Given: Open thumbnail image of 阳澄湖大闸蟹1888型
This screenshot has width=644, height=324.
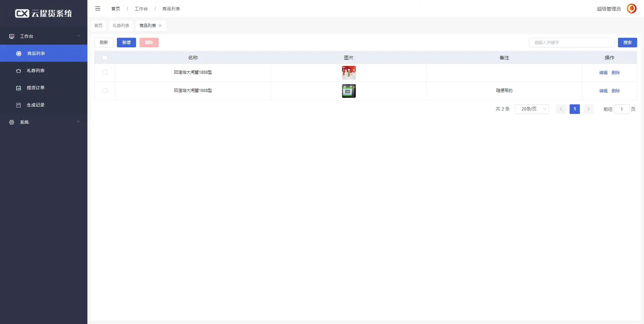Looking at the screenshot, I should point(349,73).
